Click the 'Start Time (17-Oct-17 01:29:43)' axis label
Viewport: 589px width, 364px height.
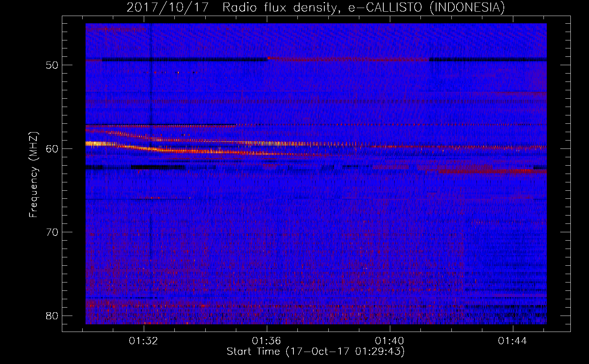(316, 352)
